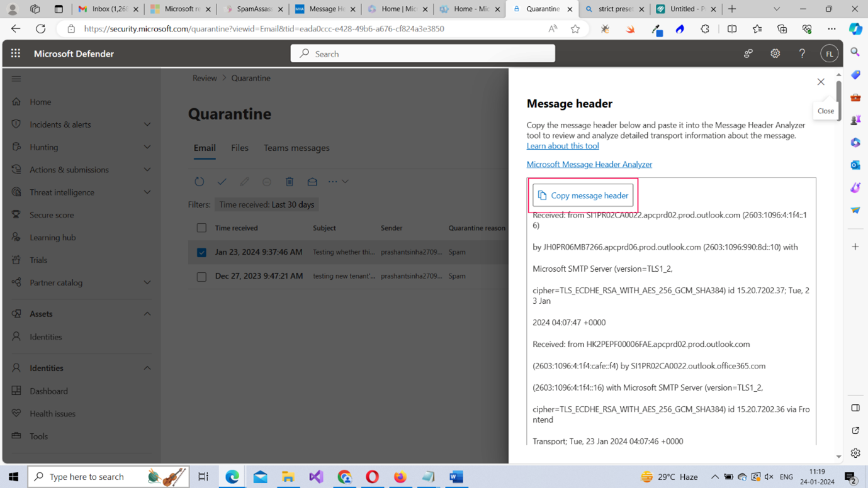The image size is (868, 488).
Task: Click the help question mark icon
Action: pos(802,54)
